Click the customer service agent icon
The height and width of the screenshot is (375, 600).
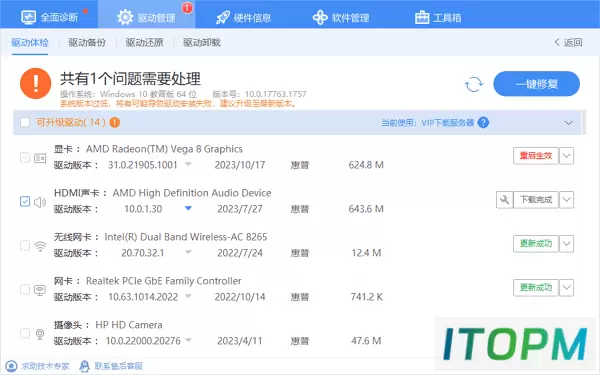pyautogui.click(x=85, y=366)
